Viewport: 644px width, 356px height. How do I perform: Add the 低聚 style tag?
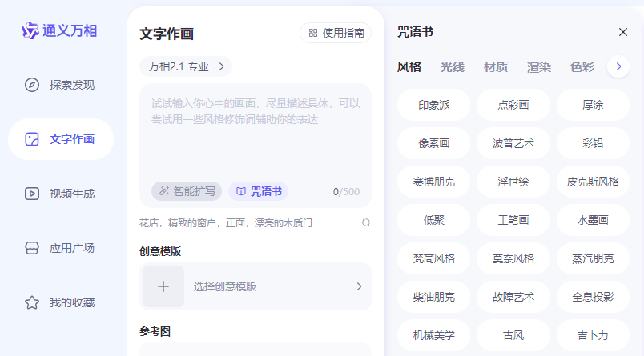(433, 220)
